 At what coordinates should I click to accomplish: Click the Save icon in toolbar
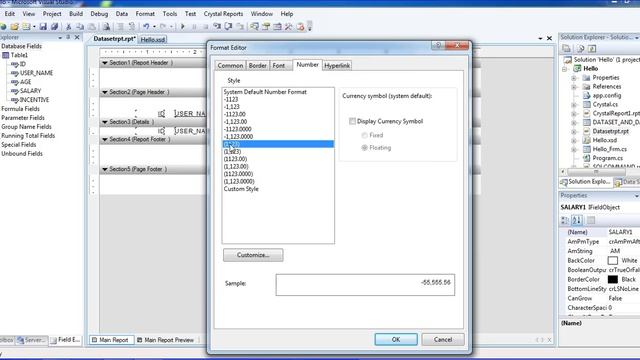[43, 27]
